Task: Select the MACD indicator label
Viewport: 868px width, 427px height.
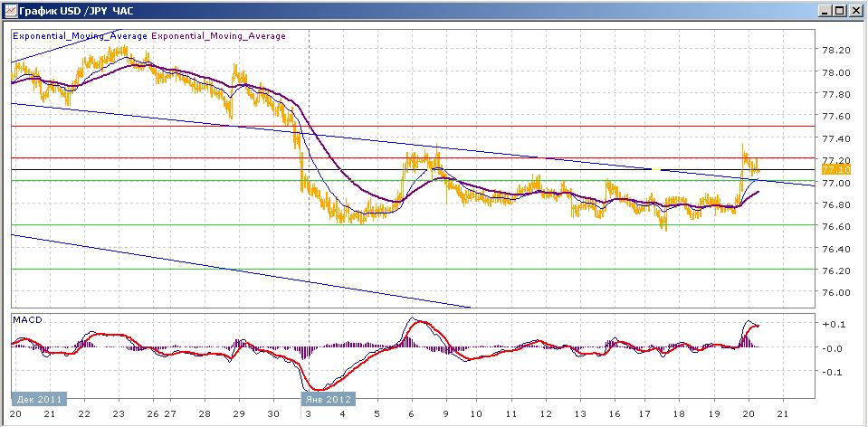Action: (x=23, y=319)
